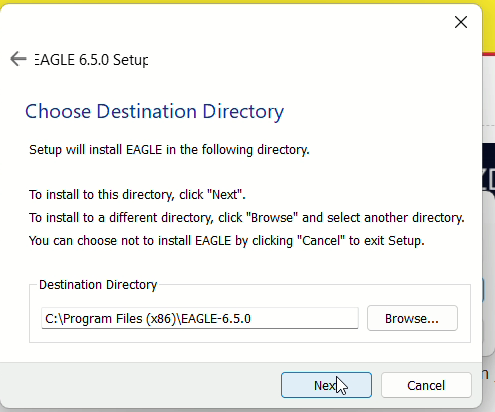Click the 'To install to a different directory' line
The image size is (495, 412).
(x=247, y=218)
